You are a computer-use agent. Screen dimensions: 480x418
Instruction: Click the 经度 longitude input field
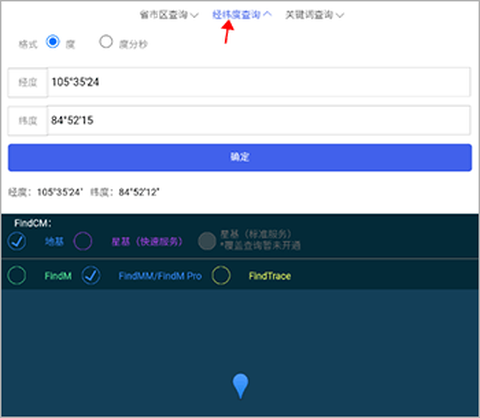(x=259, y=82)
